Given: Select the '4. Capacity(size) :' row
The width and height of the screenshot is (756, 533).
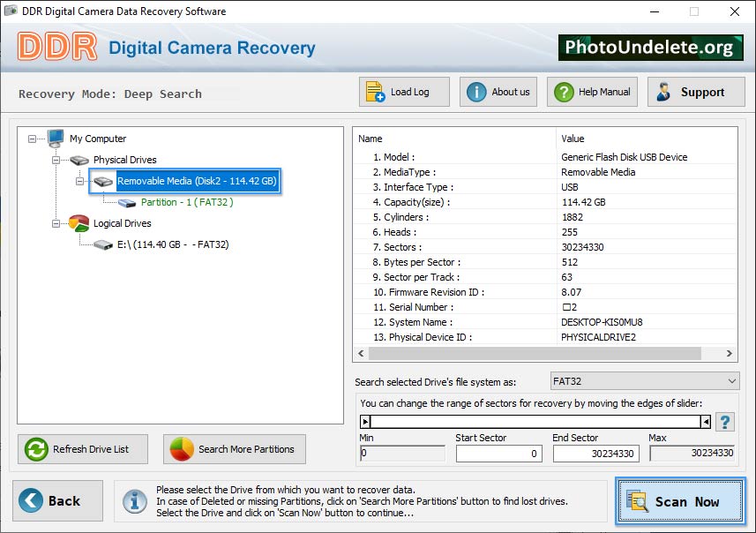Looking at the screenshot, I should (x=545, y=202).
